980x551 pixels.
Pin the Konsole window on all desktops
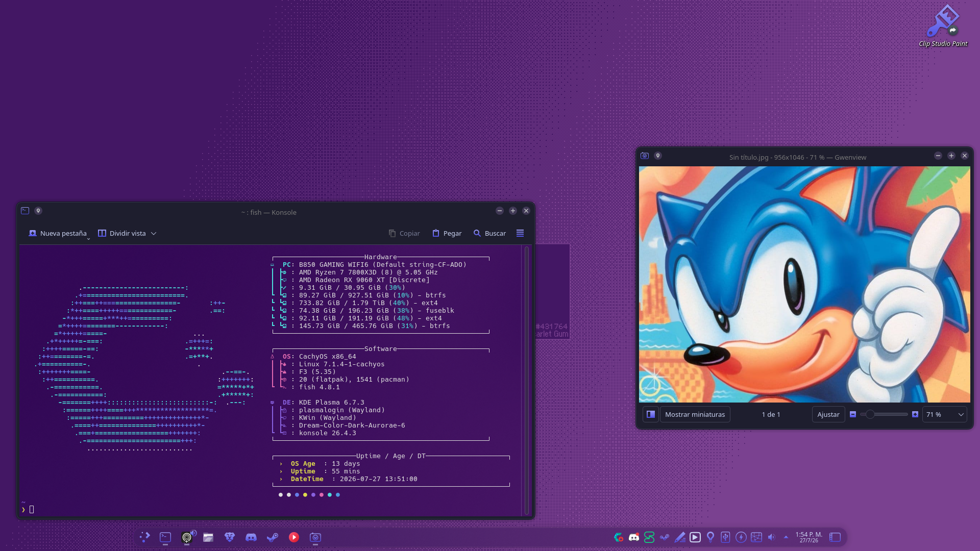38,211
